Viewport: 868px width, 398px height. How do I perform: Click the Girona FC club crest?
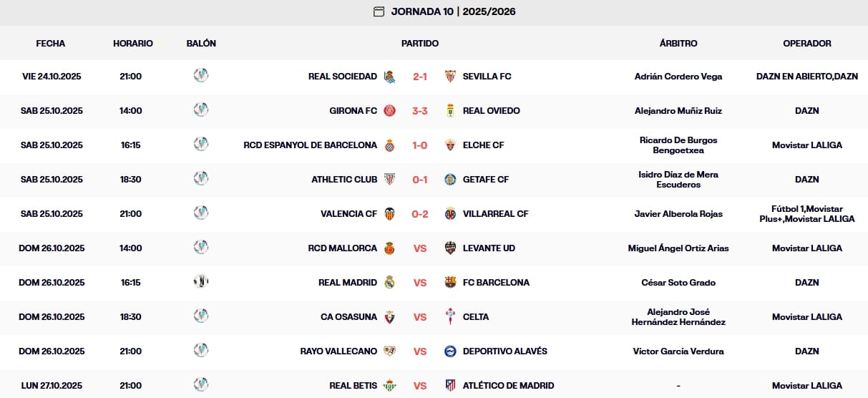pyautogui.click(x=390, y=111)
